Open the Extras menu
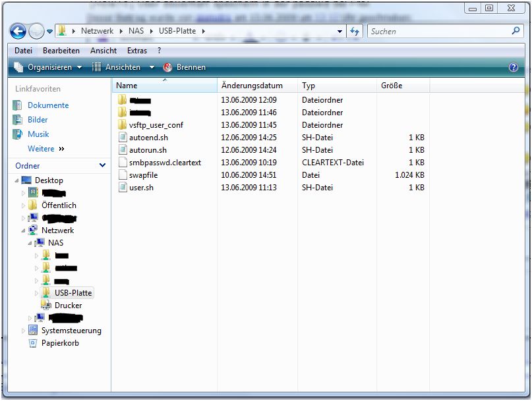Image resolution: width=532 pixels, height=401 pixels. coord(137,51)
